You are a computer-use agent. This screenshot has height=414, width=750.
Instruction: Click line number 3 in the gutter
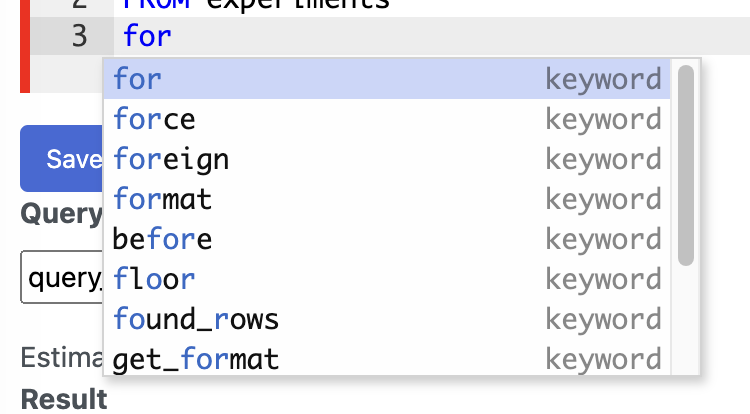(79, 37)
